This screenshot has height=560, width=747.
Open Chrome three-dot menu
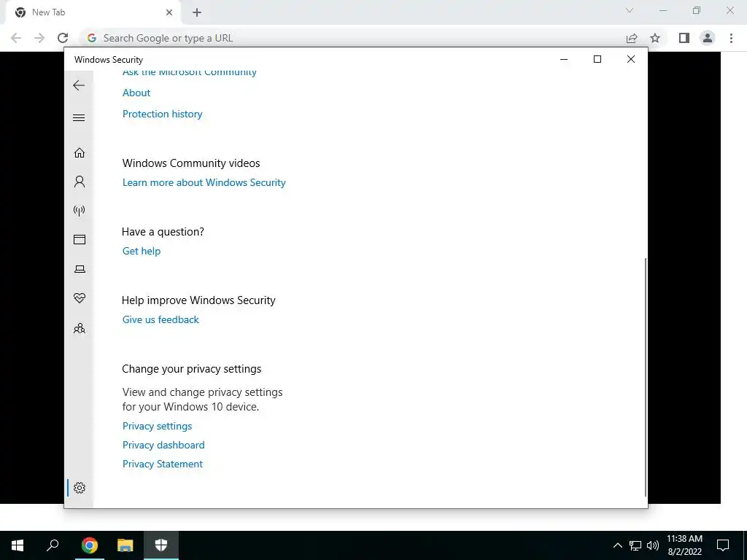(731, 38)
